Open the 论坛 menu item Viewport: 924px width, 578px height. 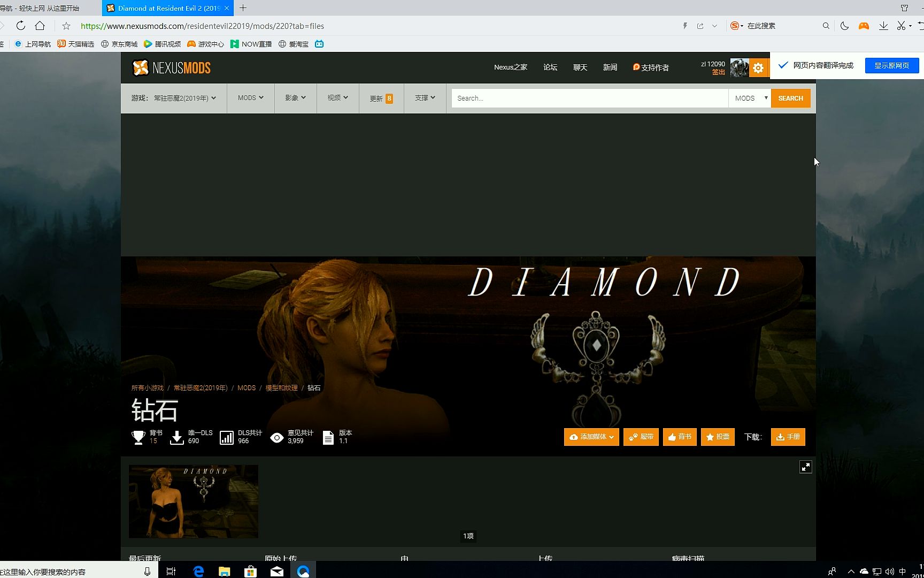(550, 67)
